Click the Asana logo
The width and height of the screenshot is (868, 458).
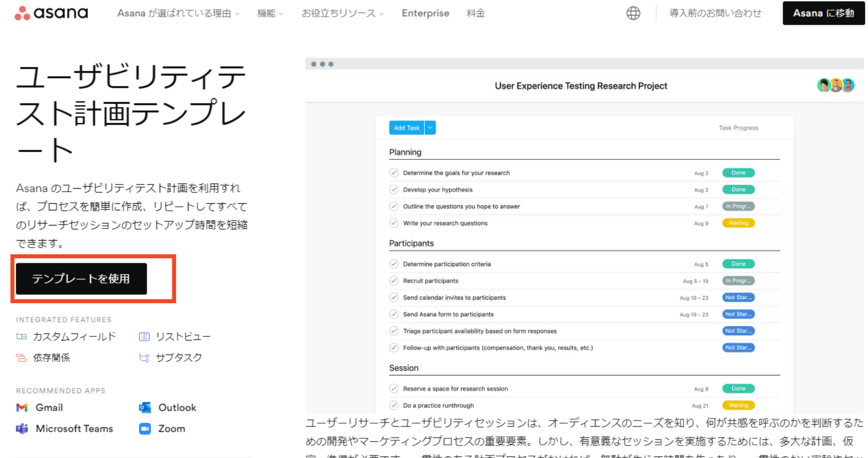(51, 13)
